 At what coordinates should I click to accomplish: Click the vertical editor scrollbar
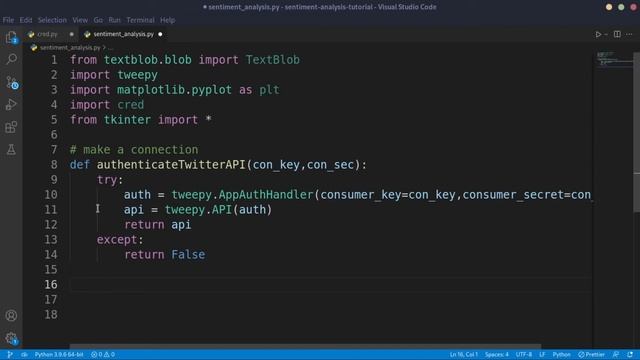click(637, 132)
